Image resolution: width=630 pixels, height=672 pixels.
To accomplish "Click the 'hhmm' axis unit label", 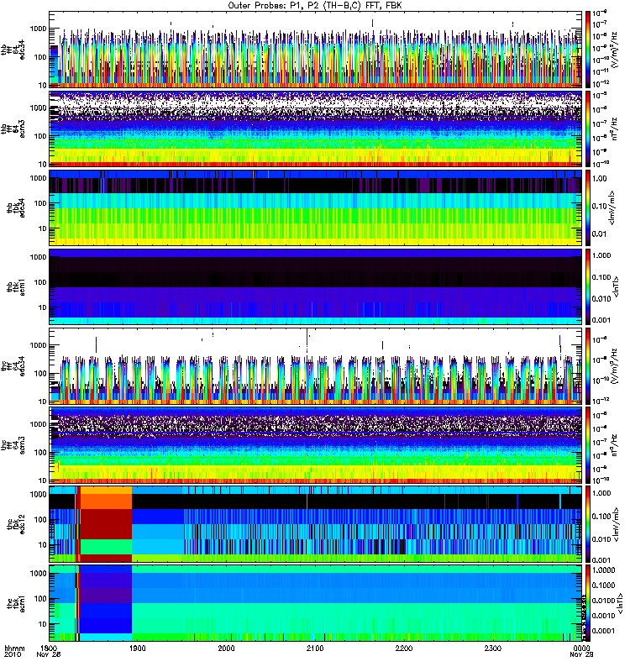I will coord(14,648).
